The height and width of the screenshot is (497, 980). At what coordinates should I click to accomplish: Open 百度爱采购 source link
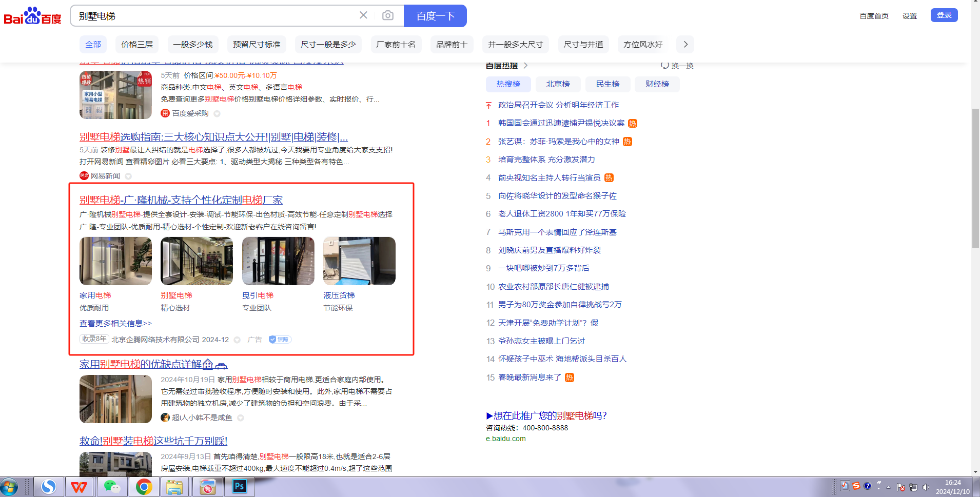coord(190,113)
